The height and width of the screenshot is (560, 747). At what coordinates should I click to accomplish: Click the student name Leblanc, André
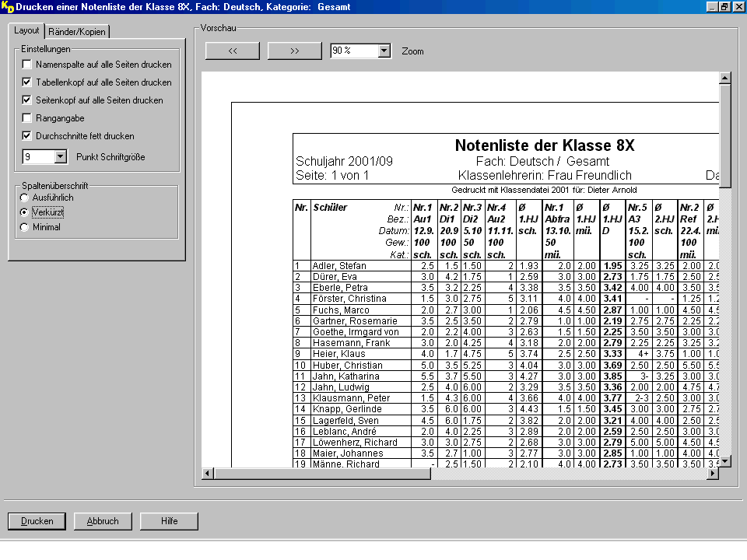pyautogui.click(x=345, y=432)
